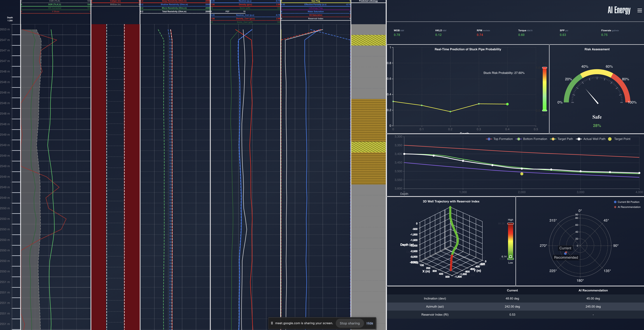The height and width of the screenshot is (330, 644).
Task: Click the last green point on the stuck-pipe line
Action: point(507,104)
